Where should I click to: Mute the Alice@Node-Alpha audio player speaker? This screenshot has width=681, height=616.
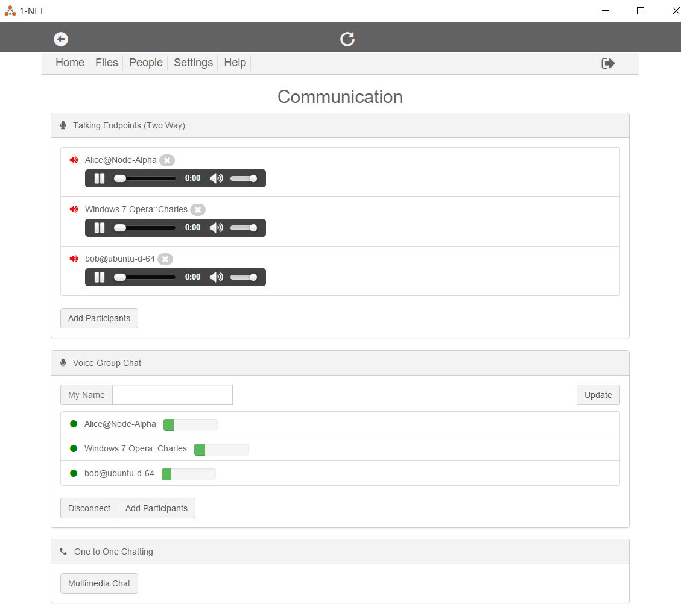click(x=216, y=178)
